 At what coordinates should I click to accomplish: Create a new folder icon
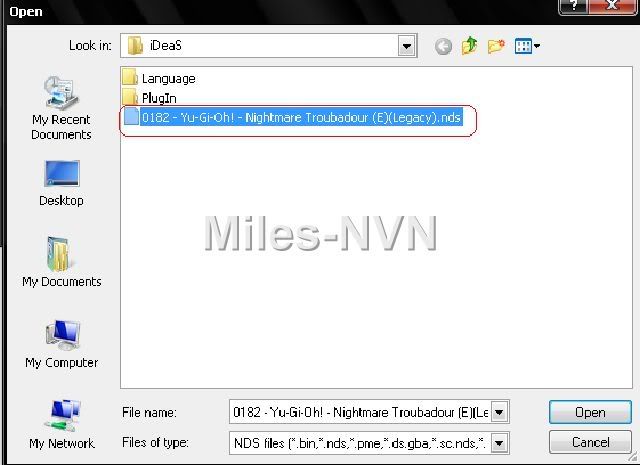pos(496,46)
